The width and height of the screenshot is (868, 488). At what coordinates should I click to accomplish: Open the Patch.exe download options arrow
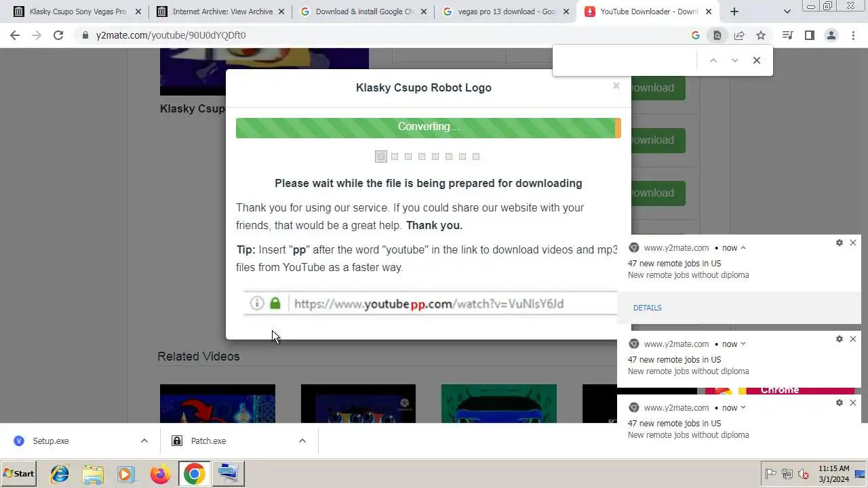[x=302, y=441]
